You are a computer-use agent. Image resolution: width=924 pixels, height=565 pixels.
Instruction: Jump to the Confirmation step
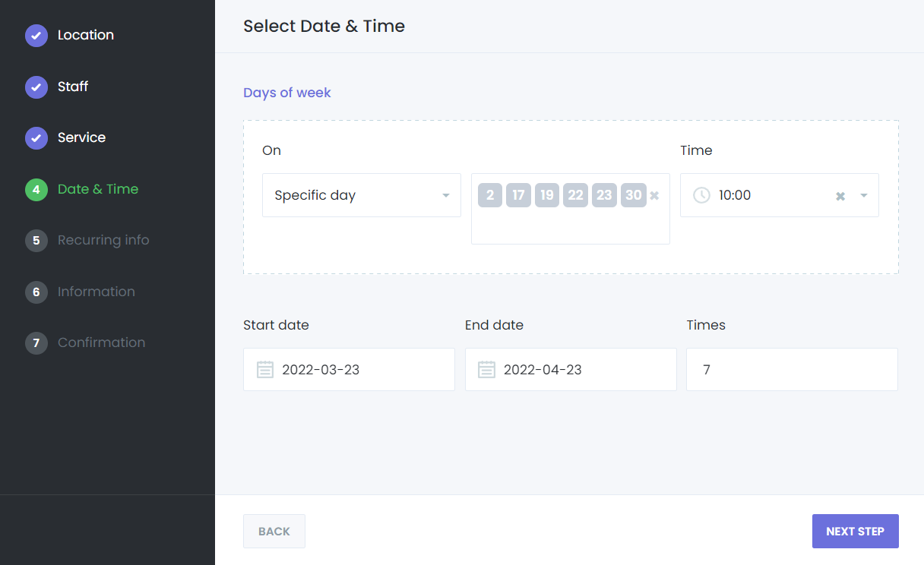[x=101, y=342]
